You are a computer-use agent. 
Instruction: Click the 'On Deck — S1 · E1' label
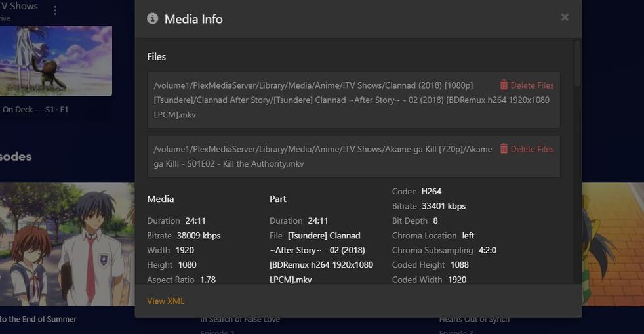35,110
